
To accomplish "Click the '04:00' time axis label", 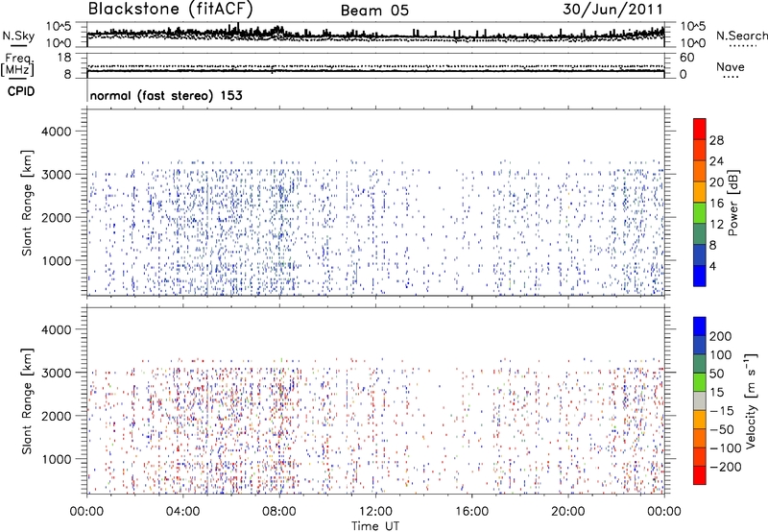I will point(183,512).
